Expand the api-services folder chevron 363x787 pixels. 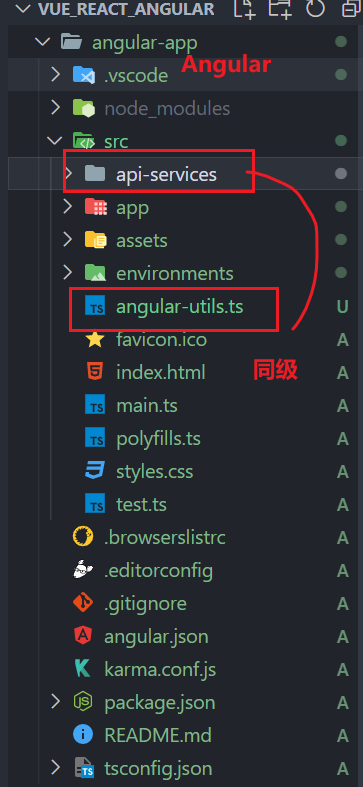(68, 174)
